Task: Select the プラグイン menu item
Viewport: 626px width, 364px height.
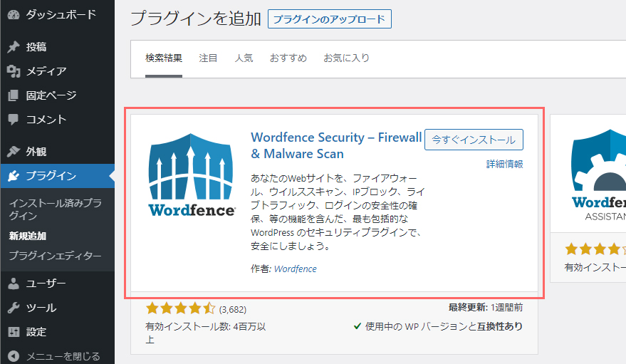Action: click(57, 176)
